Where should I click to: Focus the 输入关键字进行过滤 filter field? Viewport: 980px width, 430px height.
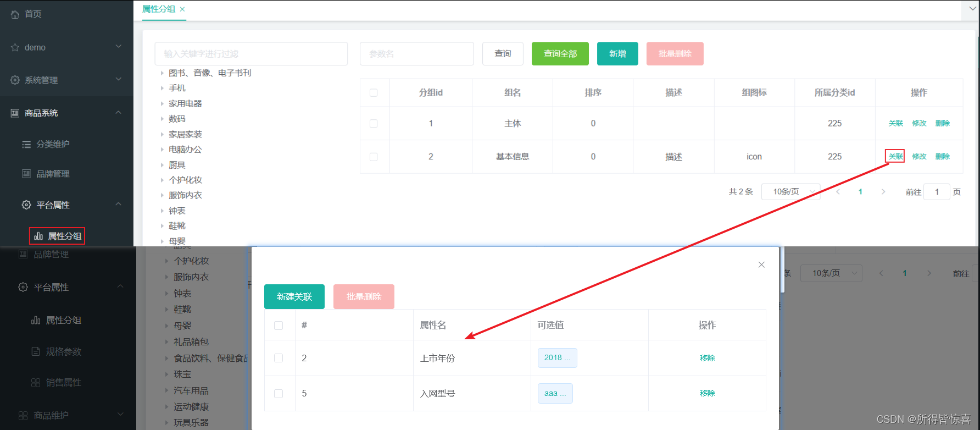(251, 54)
